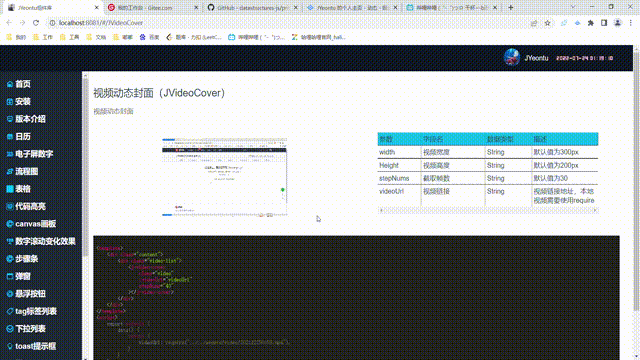Click the 版本介绍 icon in sidebar

click(x=10, y=119)
